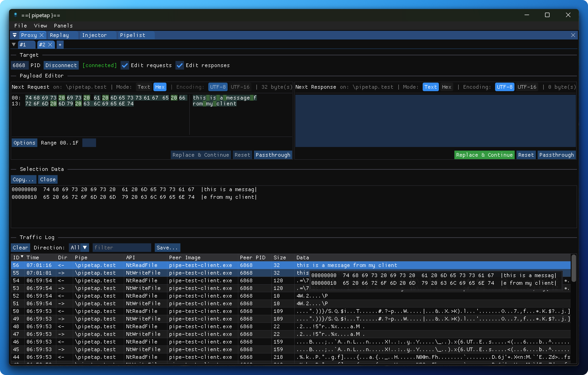Open the Direction dropdown in Traffic Log
This screenshot has width=588, height=375.
tap(79, 247)
